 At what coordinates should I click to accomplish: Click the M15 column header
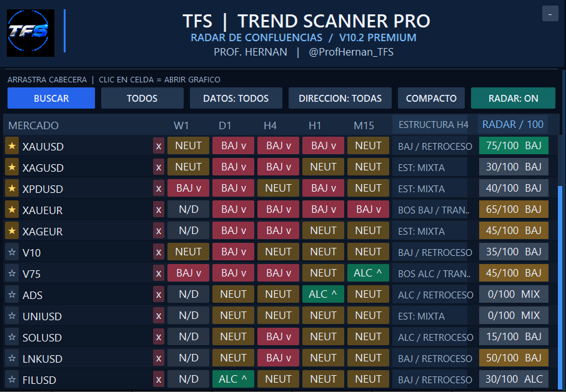[364, 125]
